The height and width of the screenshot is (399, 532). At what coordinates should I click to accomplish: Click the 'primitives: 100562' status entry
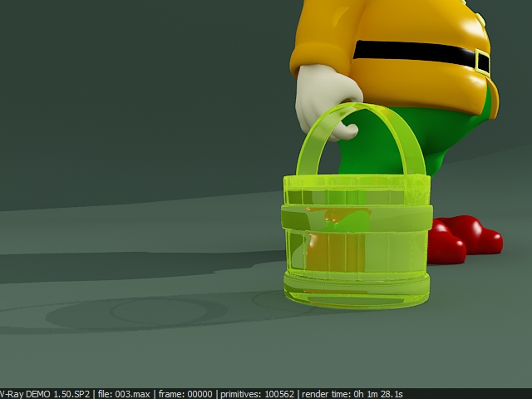click(257, 394)
